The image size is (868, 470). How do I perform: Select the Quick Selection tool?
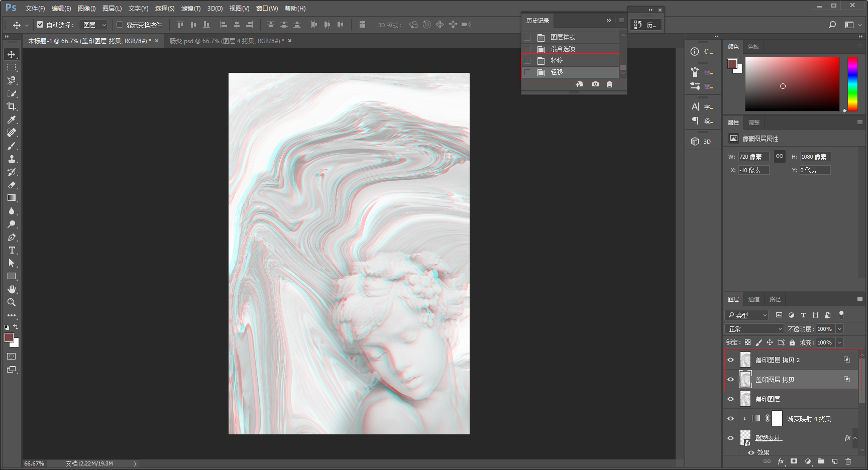coord(12,93)
